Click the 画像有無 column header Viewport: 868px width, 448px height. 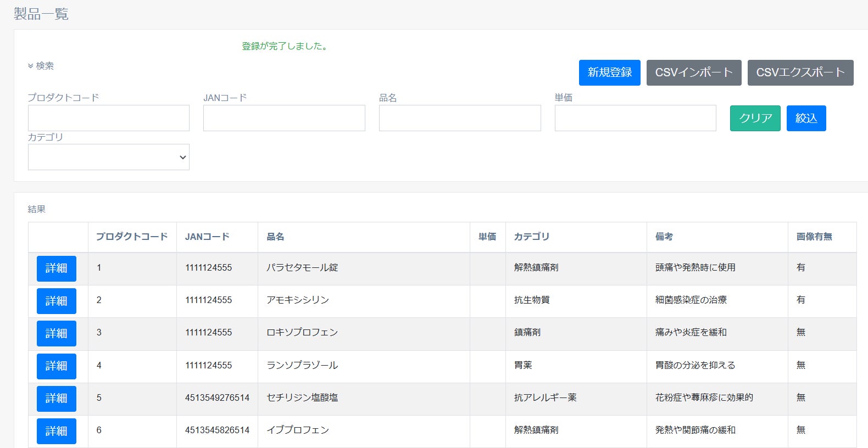click(814, 237)
